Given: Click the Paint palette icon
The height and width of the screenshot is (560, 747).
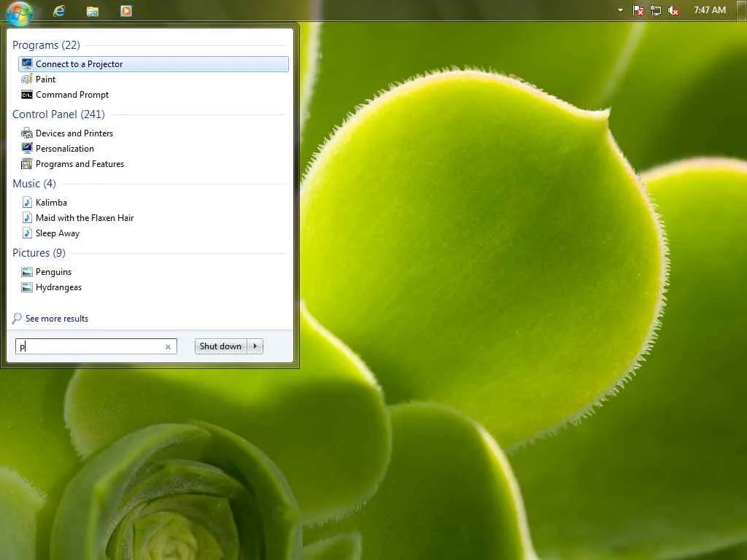Looking at the screenshot, I should [x=27, y=79].
